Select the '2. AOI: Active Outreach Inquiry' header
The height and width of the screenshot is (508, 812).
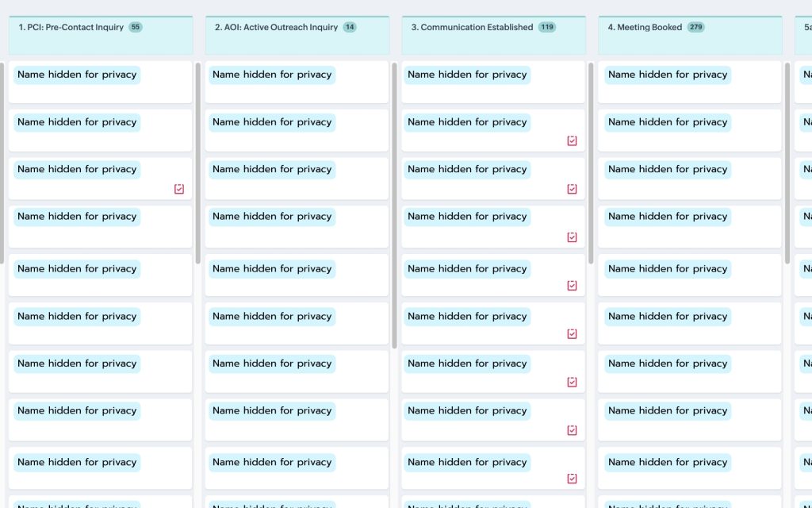coord(276,27)
